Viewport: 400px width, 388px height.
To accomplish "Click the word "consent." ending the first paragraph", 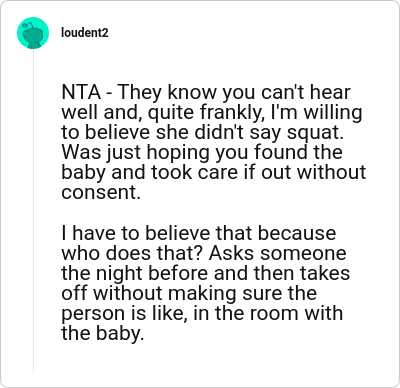I will [101, 193].
